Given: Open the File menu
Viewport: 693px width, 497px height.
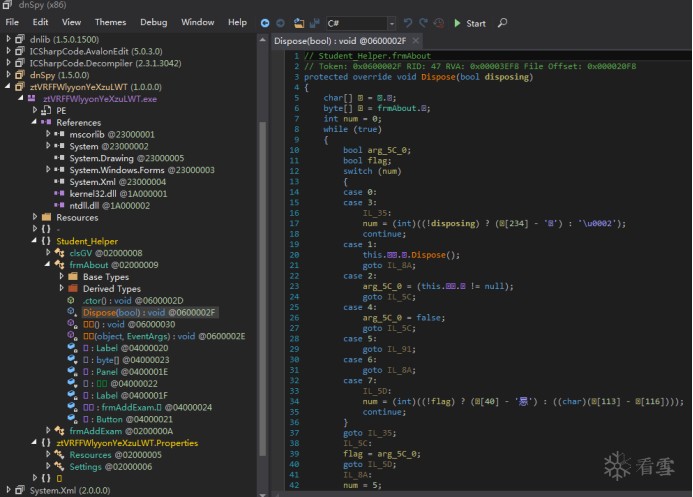Looking at the screenshot, I should pyautogui.click(x=12, y=22).
